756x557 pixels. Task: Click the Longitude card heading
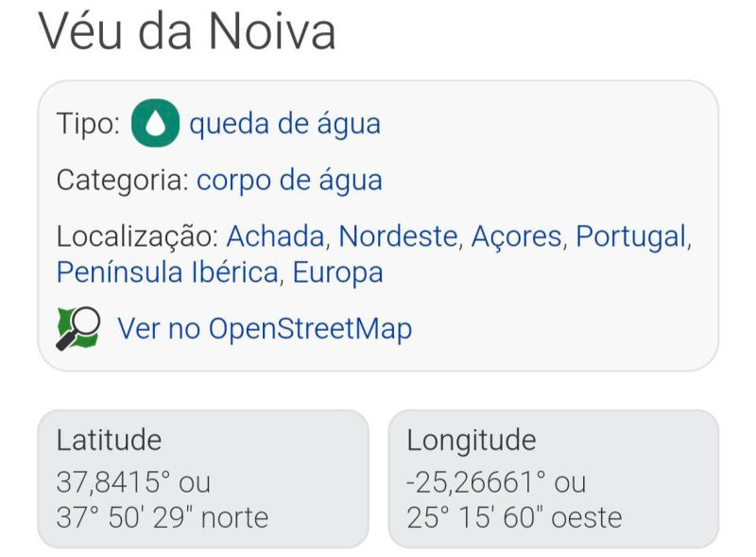click(472, 441)
